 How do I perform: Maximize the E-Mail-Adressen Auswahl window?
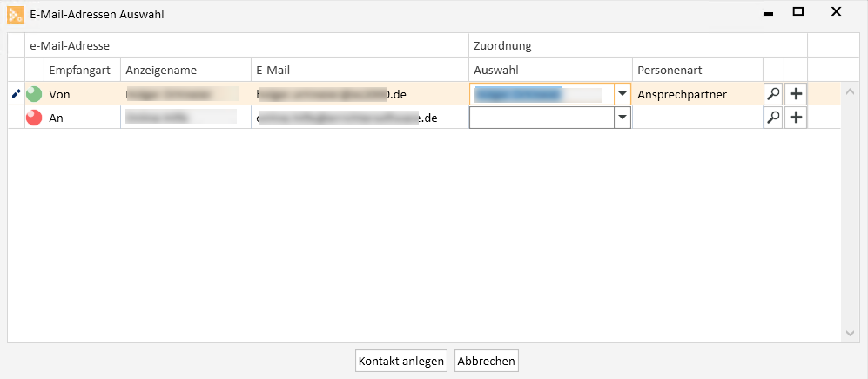point(797,11)
